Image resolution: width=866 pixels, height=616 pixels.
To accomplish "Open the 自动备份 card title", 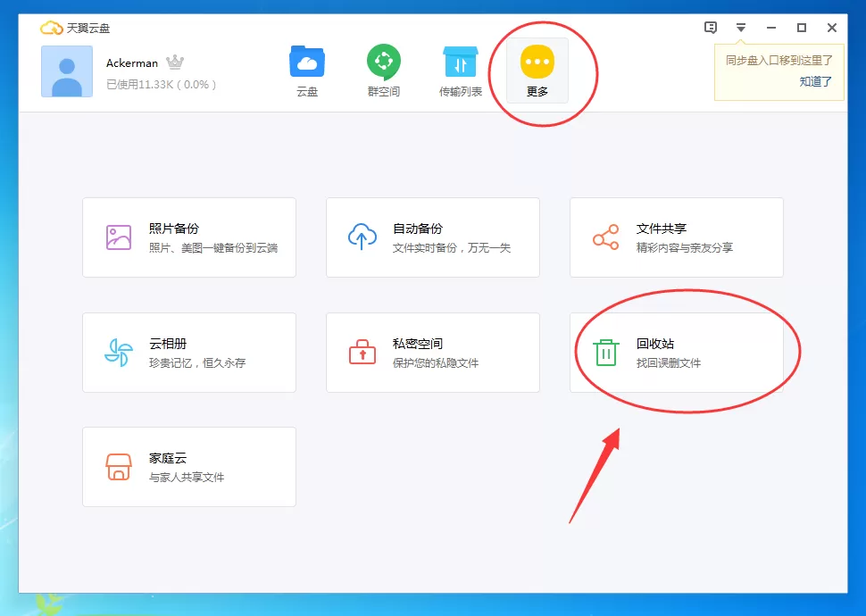I will coord(418,229).
